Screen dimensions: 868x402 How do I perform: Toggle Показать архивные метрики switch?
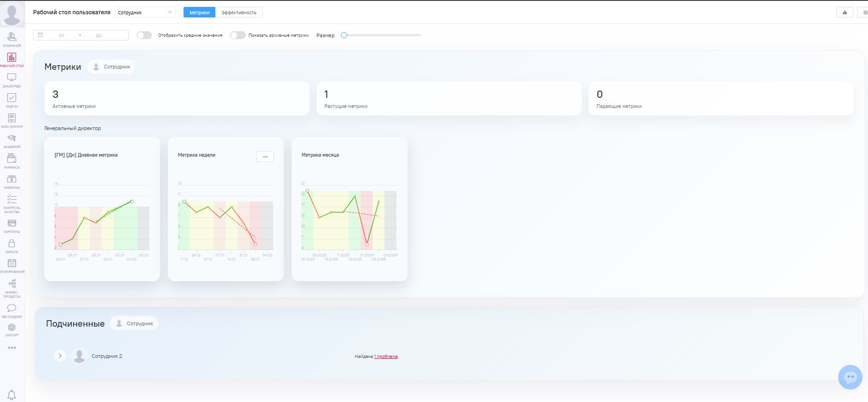[x=237, y=35]
